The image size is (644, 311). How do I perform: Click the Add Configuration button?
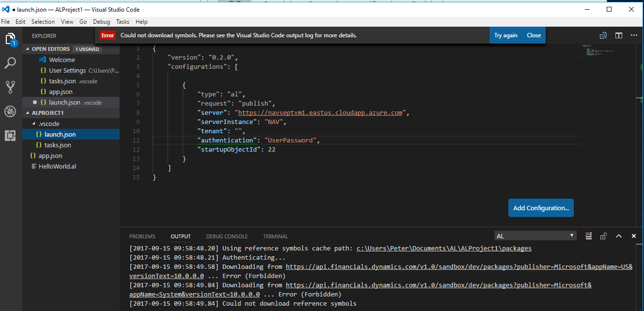(x=541, y=208)
